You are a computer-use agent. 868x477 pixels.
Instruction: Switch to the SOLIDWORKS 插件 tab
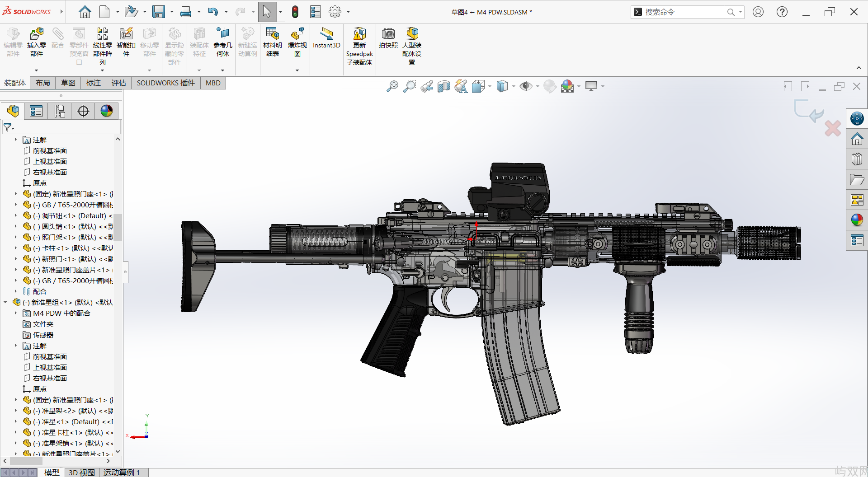point(165,83)
